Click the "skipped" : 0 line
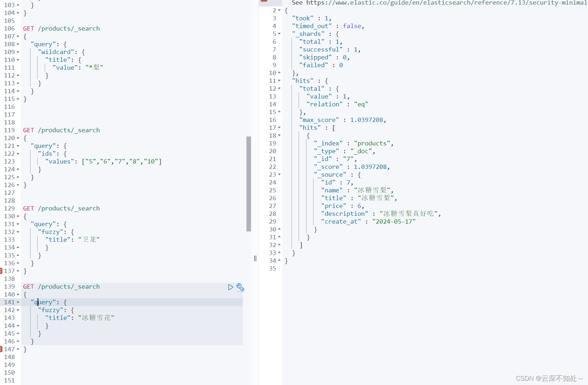588x385 pixels. [325, 57]
